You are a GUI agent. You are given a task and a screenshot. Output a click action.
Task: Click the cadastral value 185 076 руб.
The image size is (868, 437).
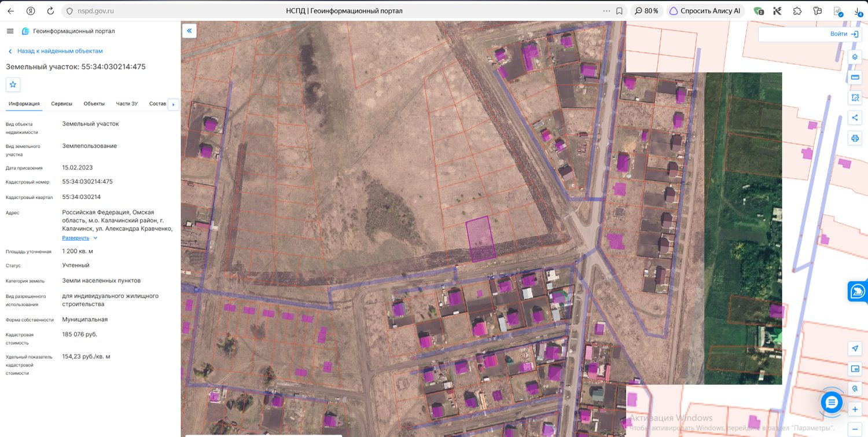[80, 335]
